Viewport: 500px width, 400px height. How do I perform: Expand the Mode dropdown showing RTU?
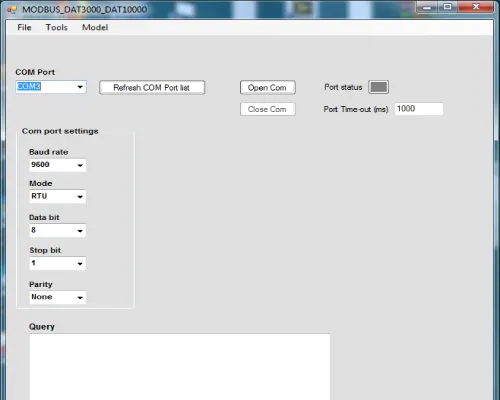[x=80, y=197]
